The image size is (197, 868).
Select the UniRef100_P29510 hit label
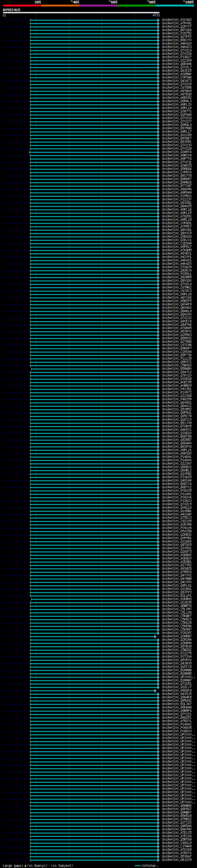point(177,196)
